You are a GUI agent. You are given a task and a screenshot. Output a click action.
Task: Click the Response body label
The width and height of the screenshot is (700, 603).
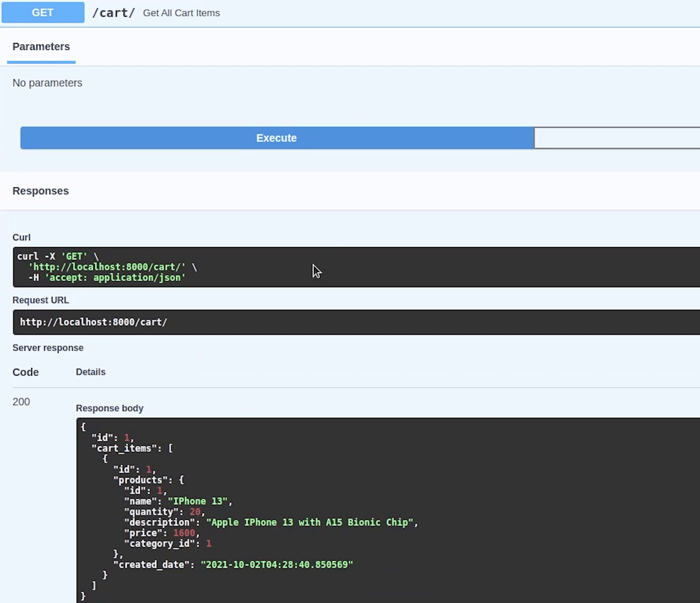tap(110, 408)
